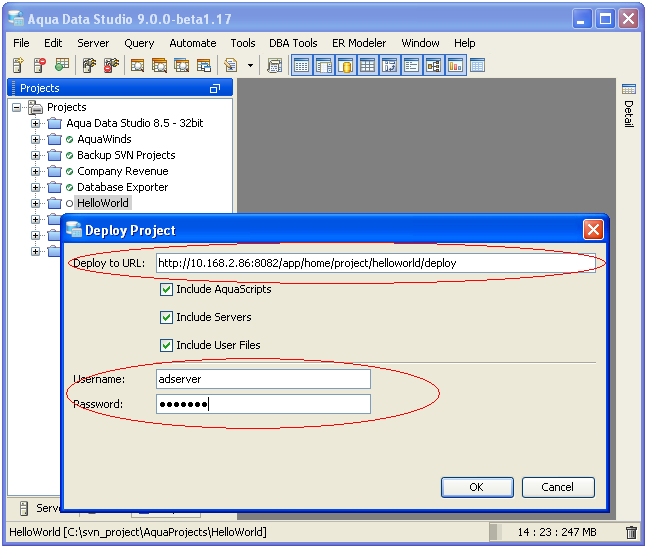Expand the HelloWorld project node
Image resolution: width=647 pixels, height=547 pixels.
35,203
